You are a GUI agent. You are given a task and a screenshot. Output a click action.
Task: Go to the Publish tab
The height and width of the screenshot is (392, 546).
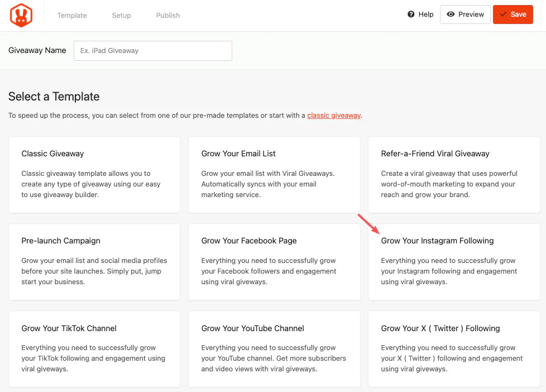[x=168, y=15]
